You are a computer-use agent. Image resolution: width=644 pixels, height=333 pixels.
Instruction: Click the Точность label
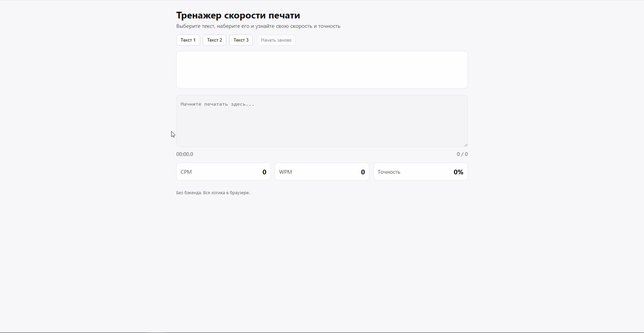click(389, 172)
